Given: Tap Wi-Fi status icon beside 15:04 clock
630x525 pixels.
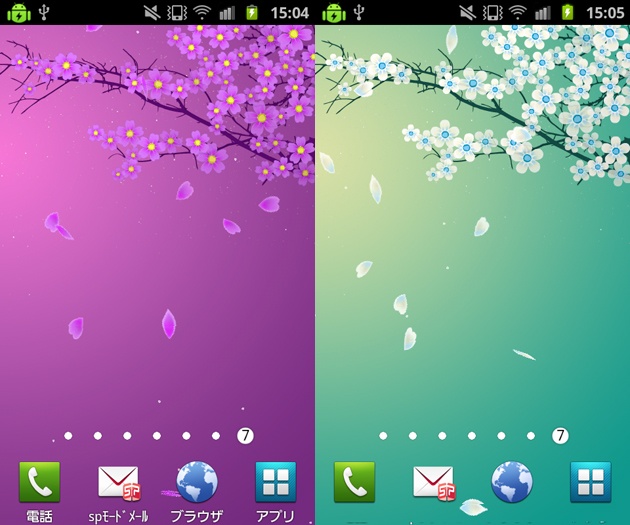Looking at the screenshot, I should pos(202,13).
